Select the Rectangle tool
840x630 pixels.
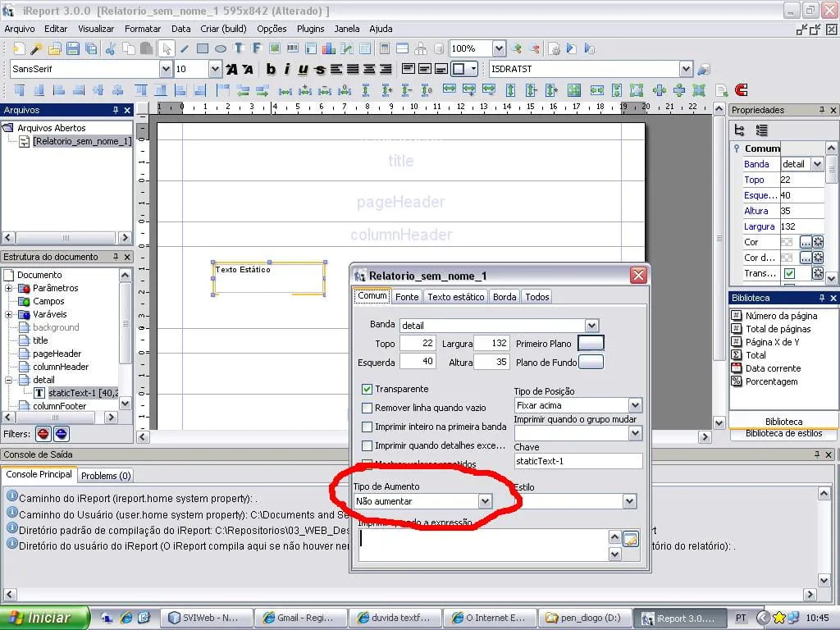coord(203,49)
